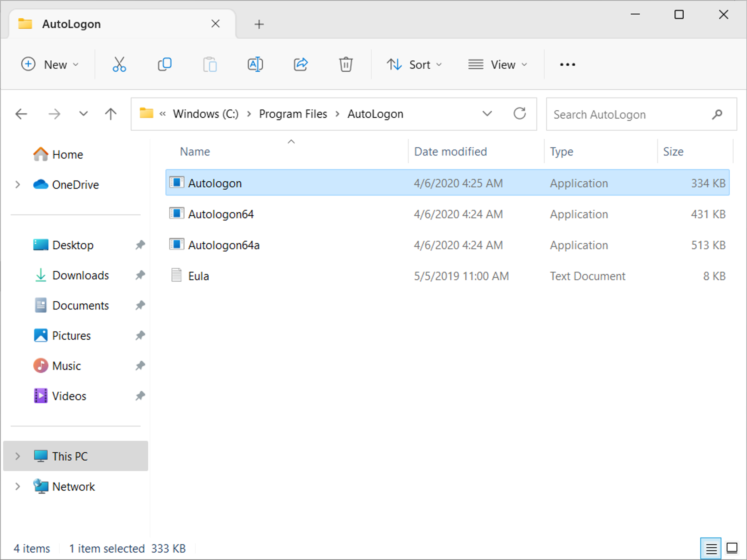This screenshot has height=560, width=747.
Task: Unpin Music using its pin icon
Action: point(140,366)
